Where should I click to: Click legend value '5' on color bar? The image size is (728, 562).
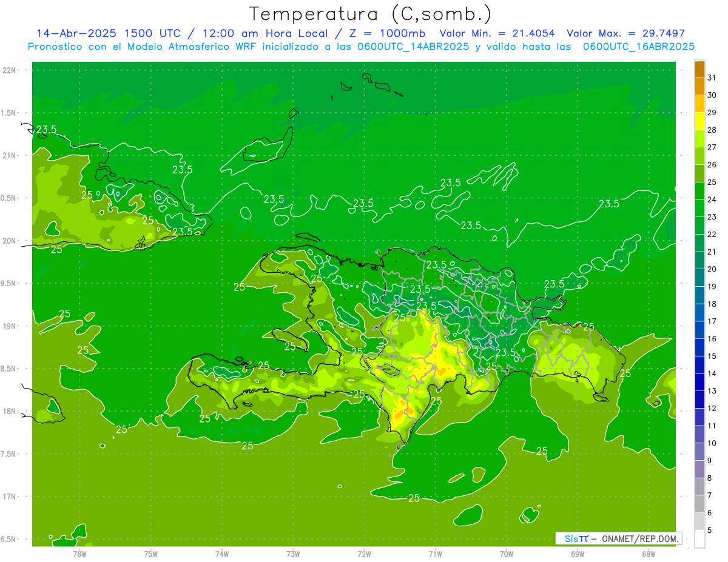[710, 530]
